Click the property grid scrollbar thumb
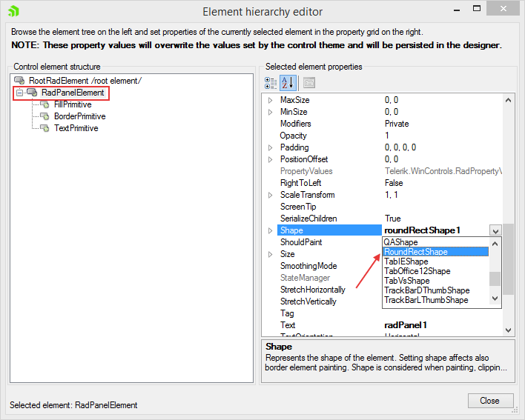The image size is (525, 420). 508,259
